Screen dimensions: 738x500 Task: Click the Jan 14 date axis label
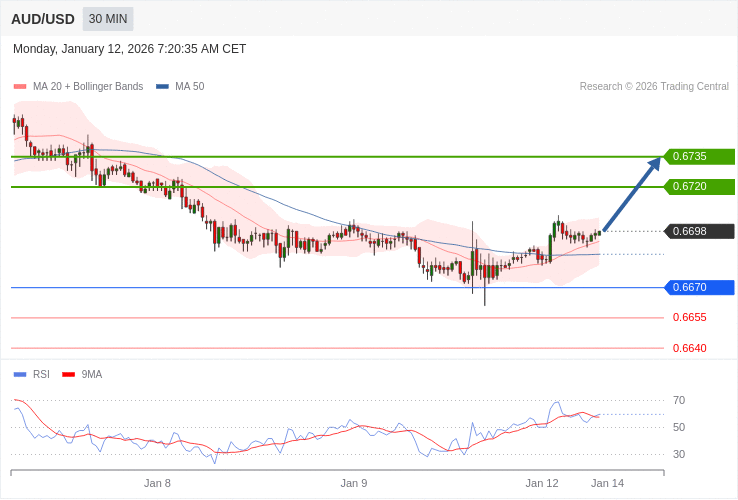[x=607, y=483]
